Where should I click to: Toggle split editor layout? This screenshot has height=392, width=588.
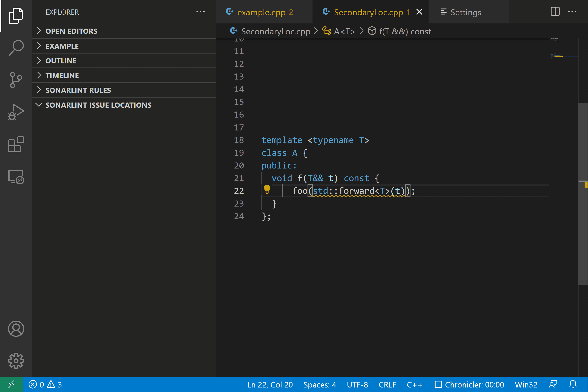click(x=555, y=12)
